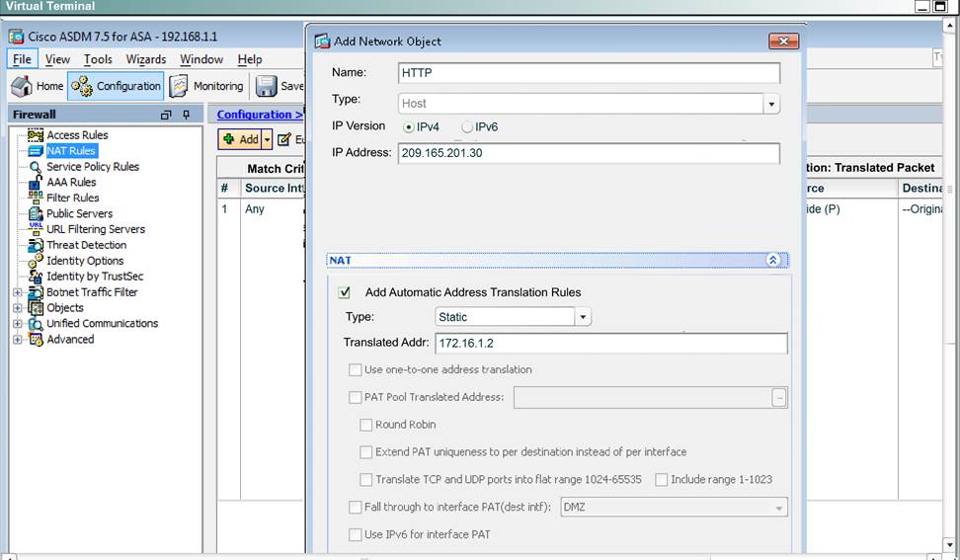This screenshot has width=960, height=560.
Task: Open URL Filtering Servers item
Action: (95, 229)
